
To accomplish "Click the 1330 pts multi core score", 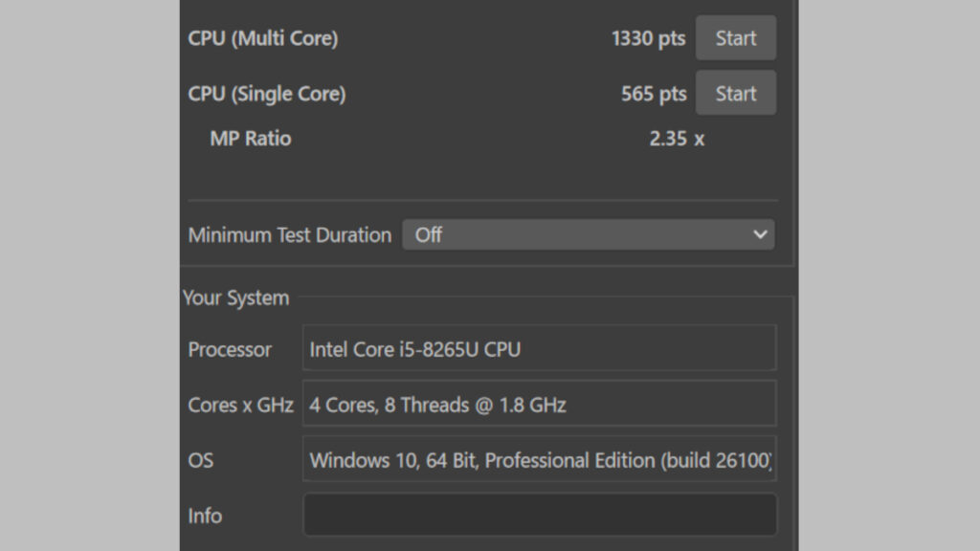I will pyautogui.click(x=648, y=38).
